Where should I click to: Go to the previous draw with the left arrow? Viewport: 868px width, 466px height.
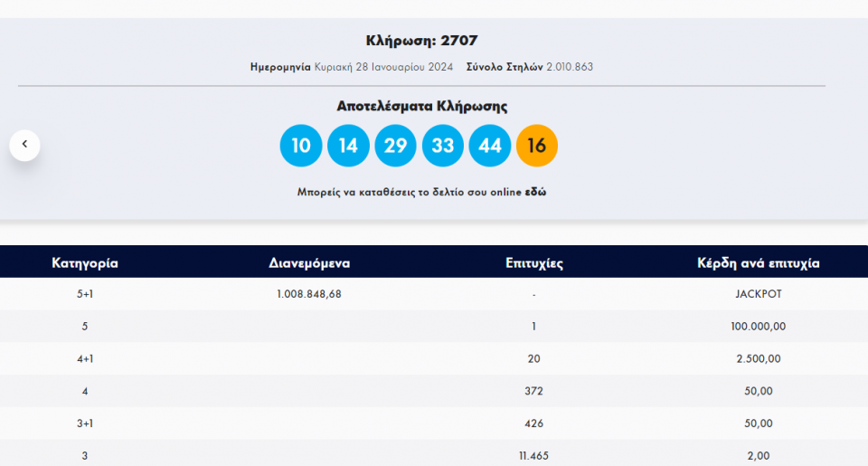point(24,145)
